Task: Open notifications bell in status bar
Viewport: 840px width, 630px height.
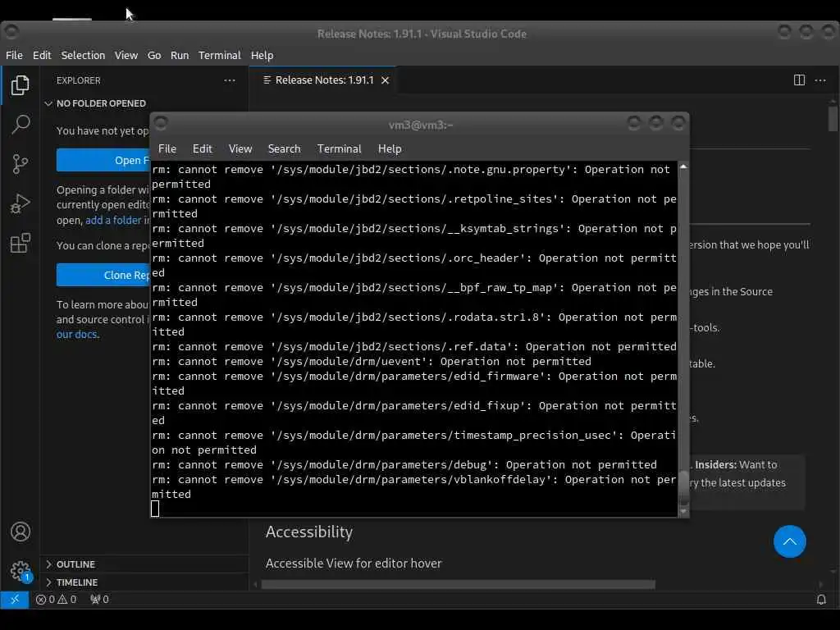Action: tap(820, 600)
